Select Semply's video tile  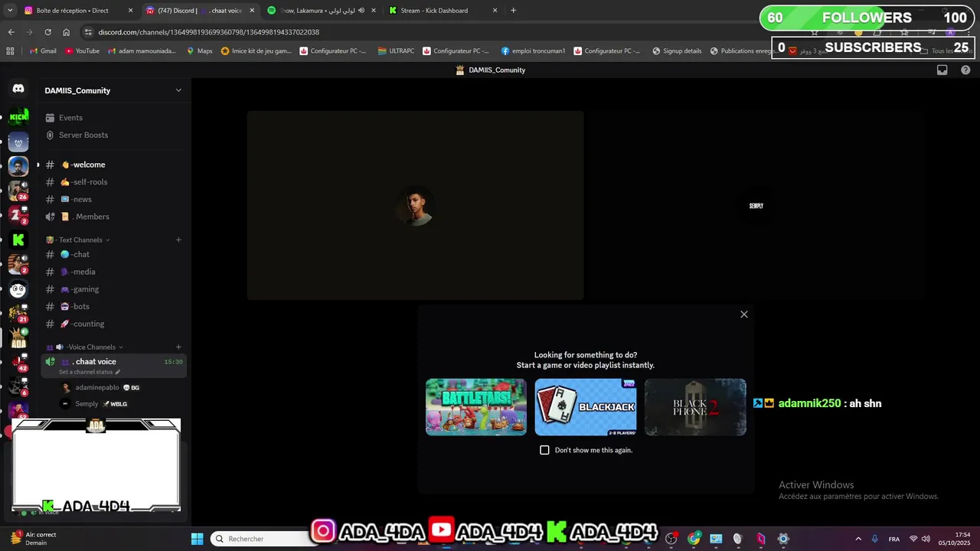tap(756, 205)
